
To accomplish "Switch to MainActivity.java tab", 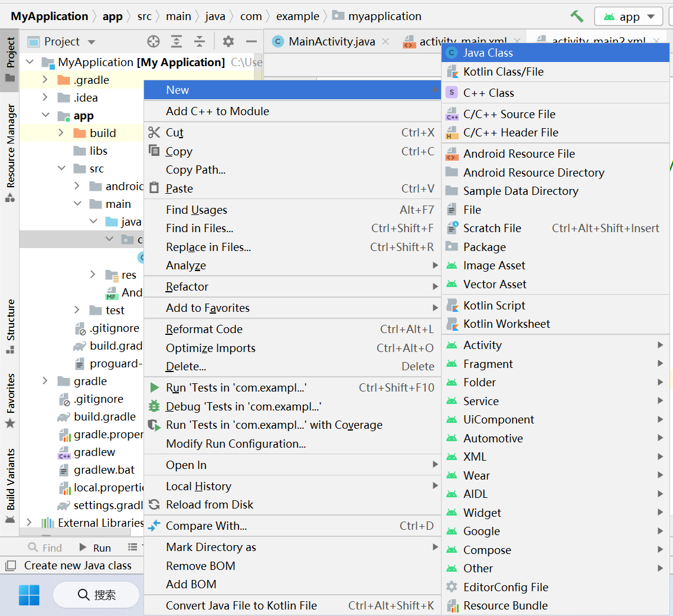I will (331, 41).
